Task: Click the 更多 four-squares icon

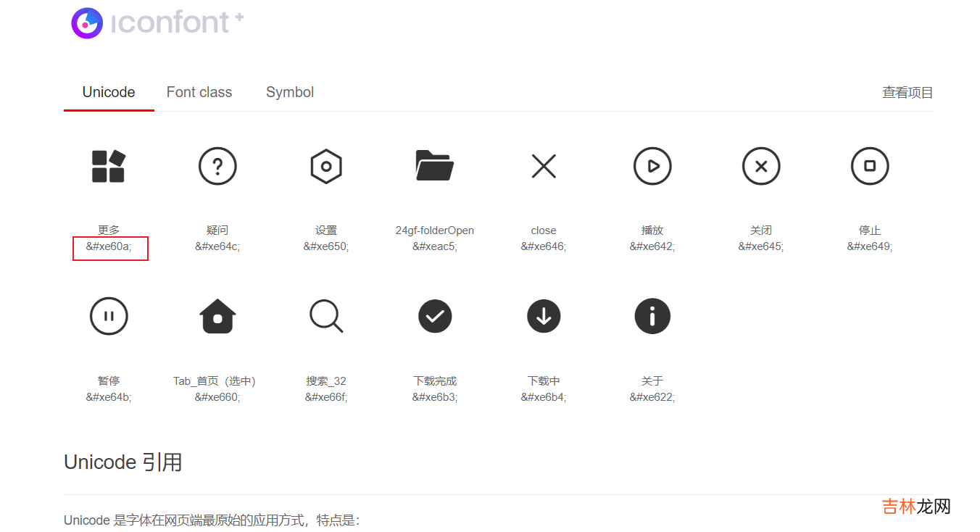Action: pyautogui.click(x=109, y=166)
